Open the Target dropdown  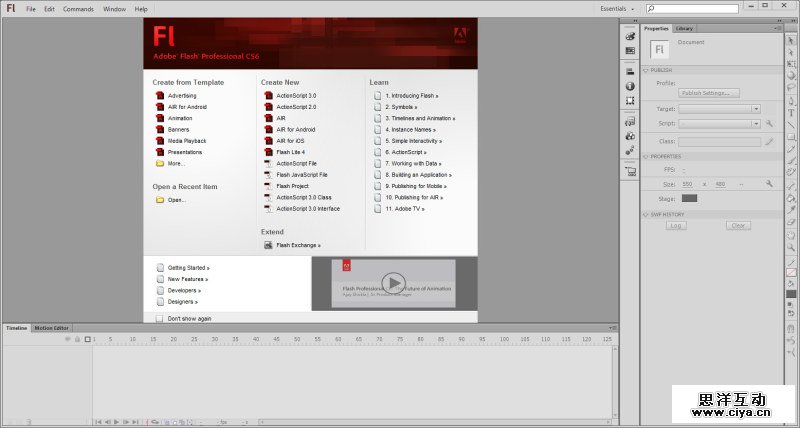click(x=720, y=108)
